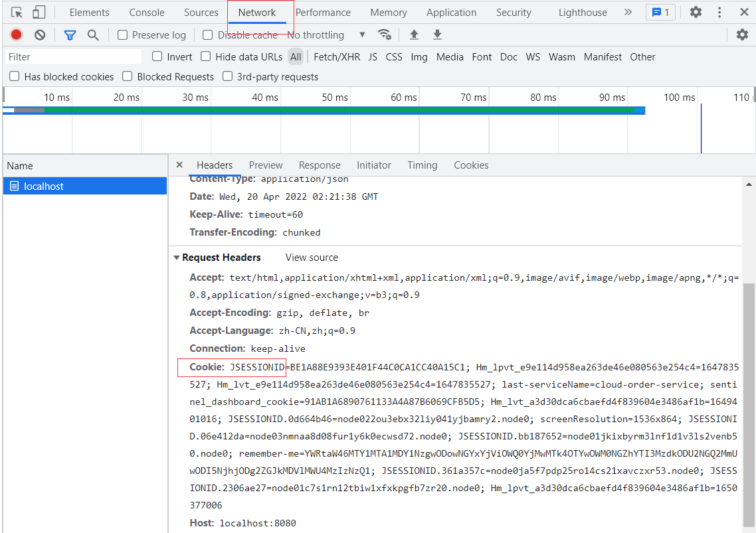Image resolution: width=756 pixels, height=533 pixels.
Task: Open the Response detail tab
Action: pos(320,165)
